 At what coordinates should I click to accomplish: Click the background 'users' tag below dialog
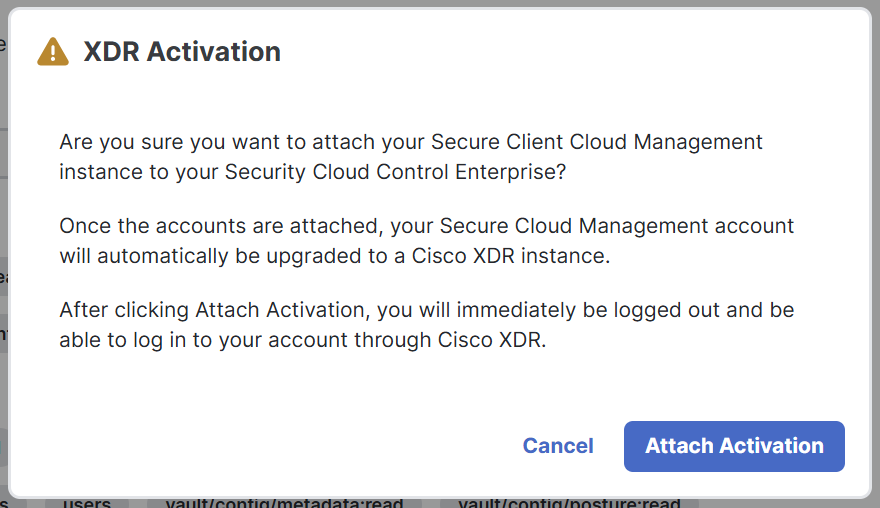[86, 502]
